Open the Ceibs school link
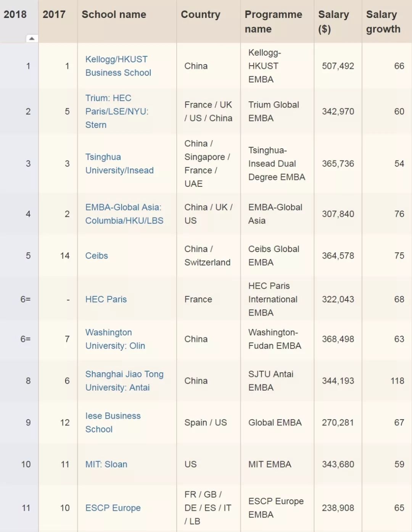The width and height of the screenshot is (412, 532). [x=97, y=256]
